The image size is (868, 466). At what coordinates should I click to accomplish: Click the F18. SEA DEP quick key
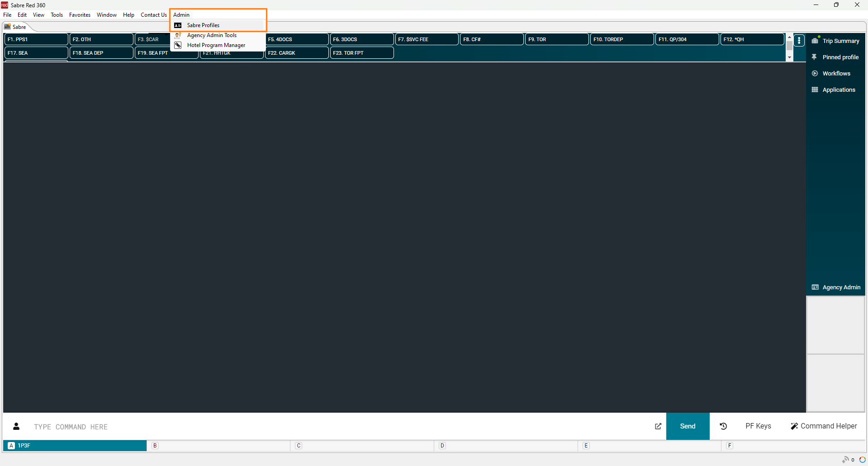tap(101, 53)
